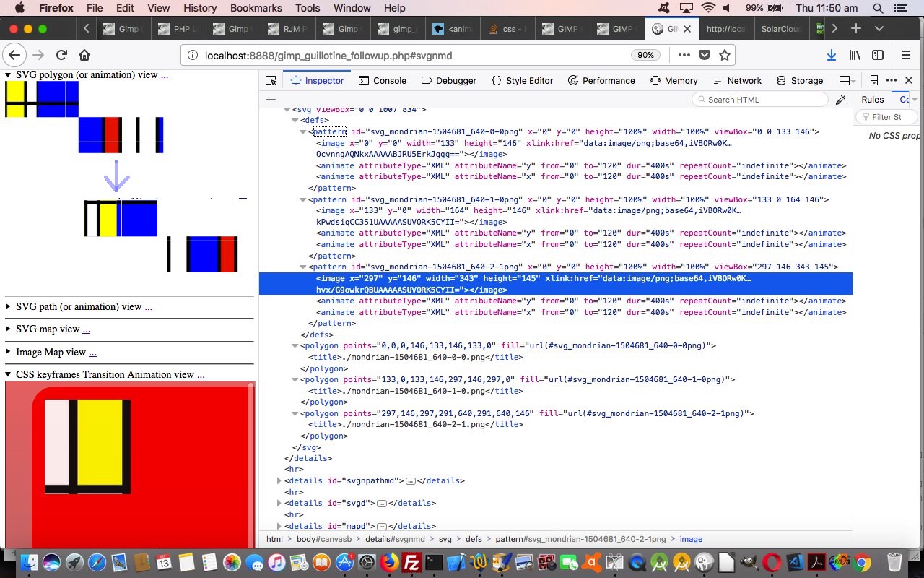Click link next to SVG map view
The height and width of the screenshot is (578, 924).
coord(86,329)
